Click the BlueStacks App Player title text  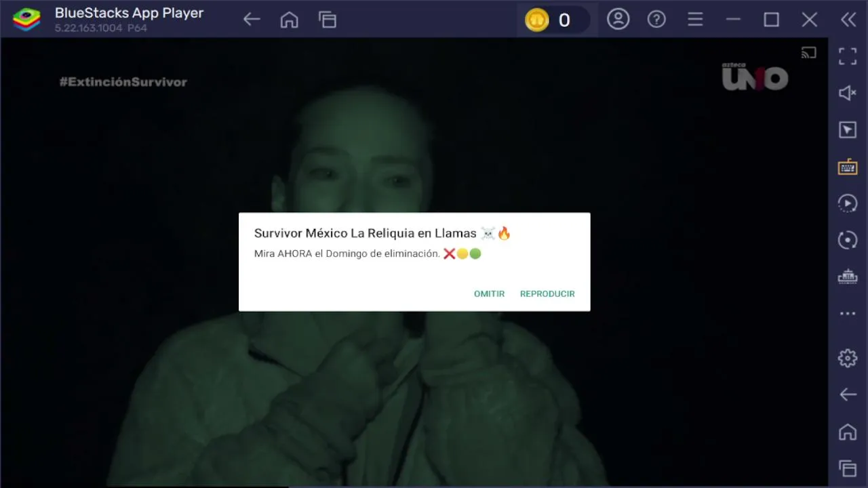pos(129,13)
